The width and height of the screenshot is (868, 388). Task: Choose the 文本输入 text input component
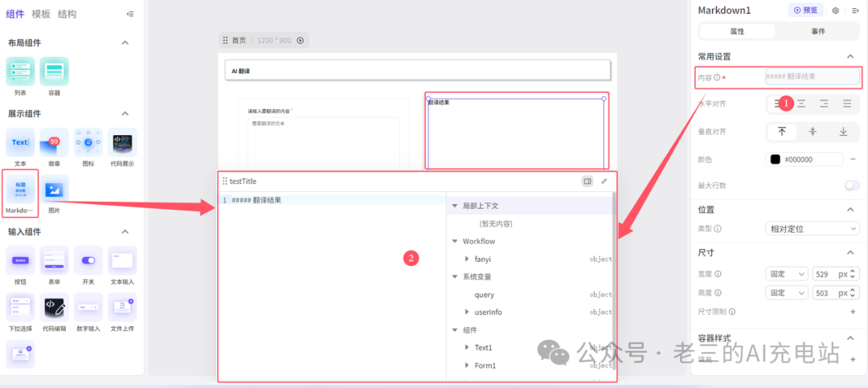tap(122, 260)
